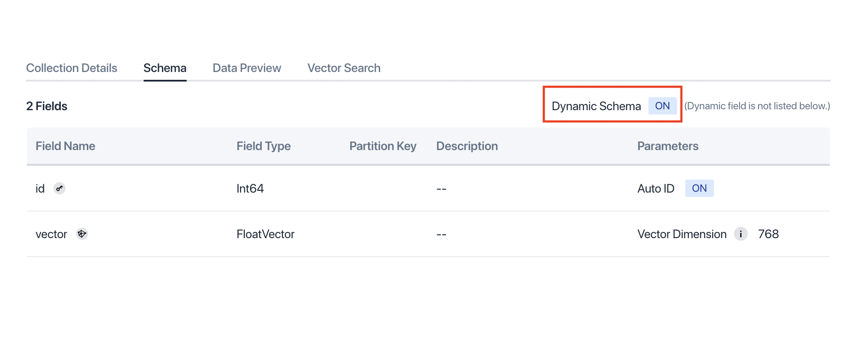The image size is (868, 347).
Task: Click the 2 Fields heading
Action: click(46, 105)
